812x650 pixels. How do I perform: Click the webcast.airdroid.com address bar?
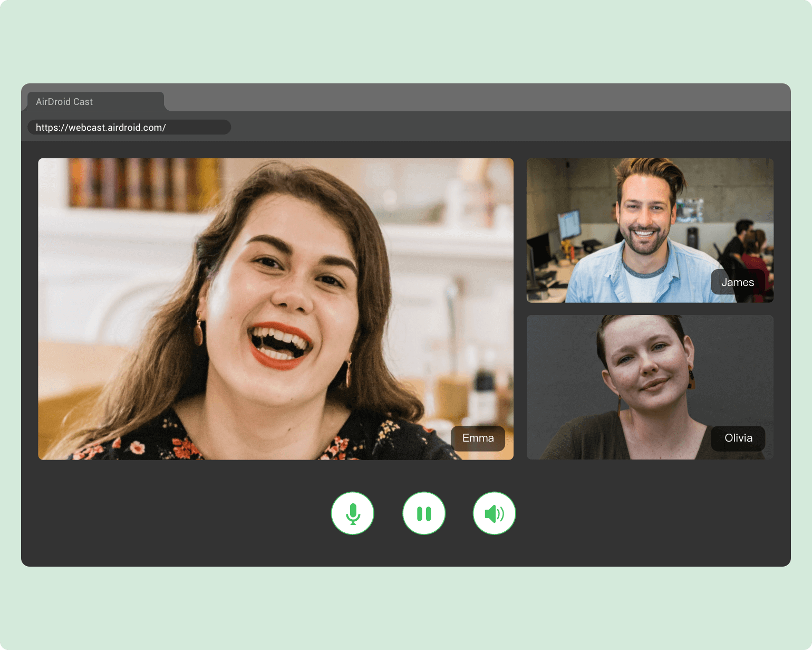coord(129,127)
